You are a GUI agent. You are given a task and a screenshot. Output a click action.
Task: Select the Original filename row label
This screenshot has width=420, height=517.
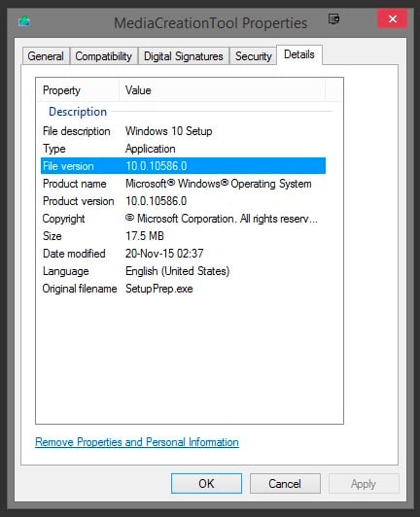click(x=80, y=289)
